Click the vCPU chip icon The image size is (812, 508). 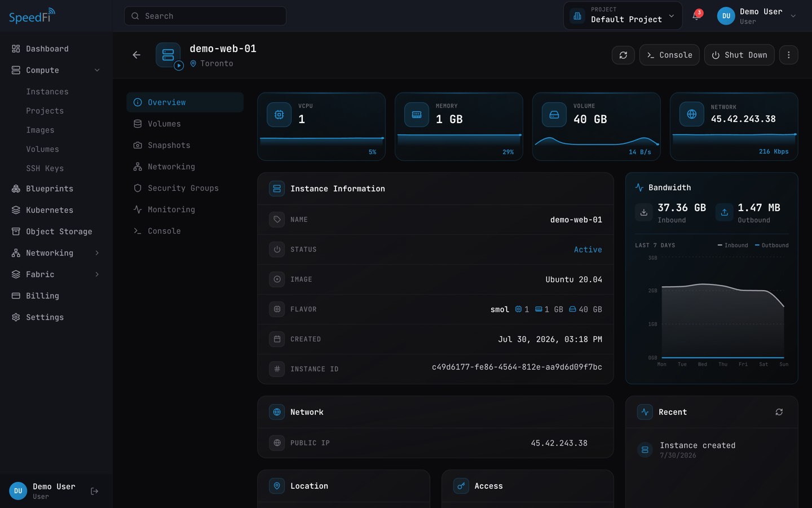[279, 115]
